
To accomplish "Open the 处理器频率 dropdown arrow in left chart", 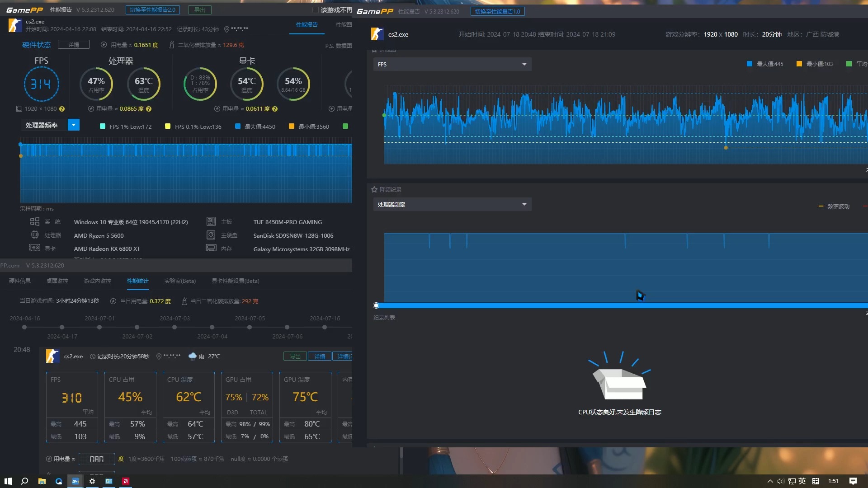I will pyautogui.click(x=73, y=125).
